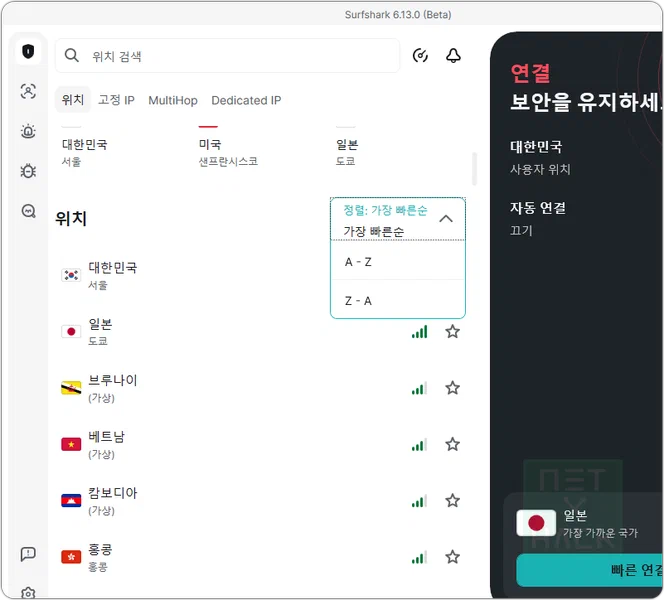Favorite 캄보디아 with its star icon
Viewport: 664px width, 600px height.
coord(452,500)
